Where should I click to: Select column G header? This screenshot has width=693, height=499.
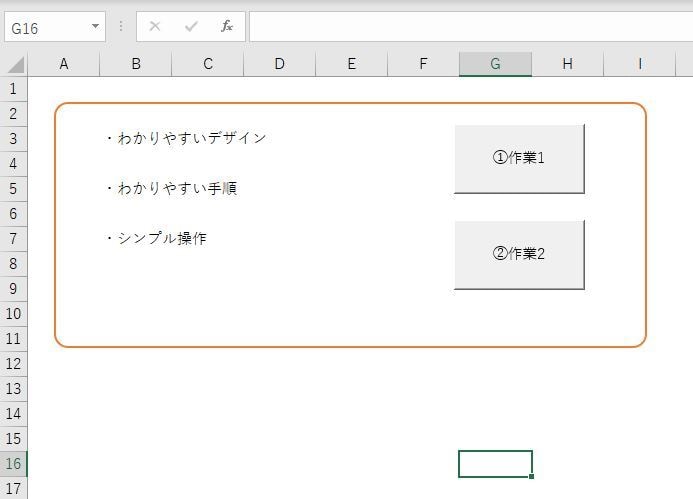pyautogui.click(x=495, y=64)
